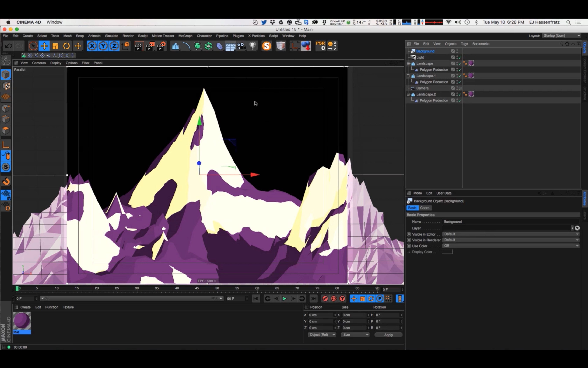Viewport: 588px width, 368px height.
Task: Toggle Camera active view target icon
Action: [460, 88]
